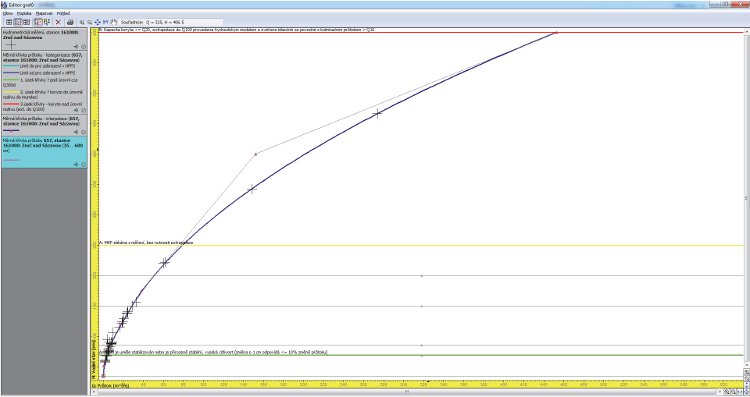Click the zoom magnifier toolbar icon
The image size is (750, 397).
(89, 22)
